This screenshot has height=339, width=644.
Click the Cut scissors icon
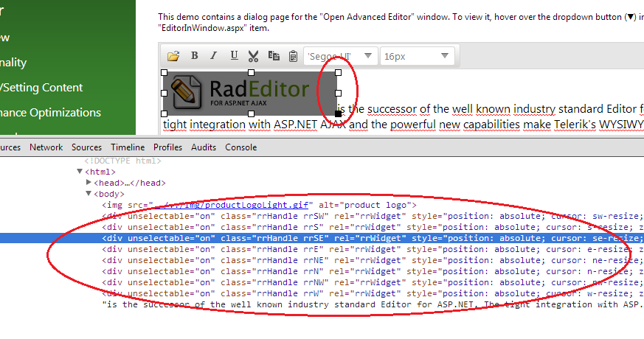pos(254,56)
